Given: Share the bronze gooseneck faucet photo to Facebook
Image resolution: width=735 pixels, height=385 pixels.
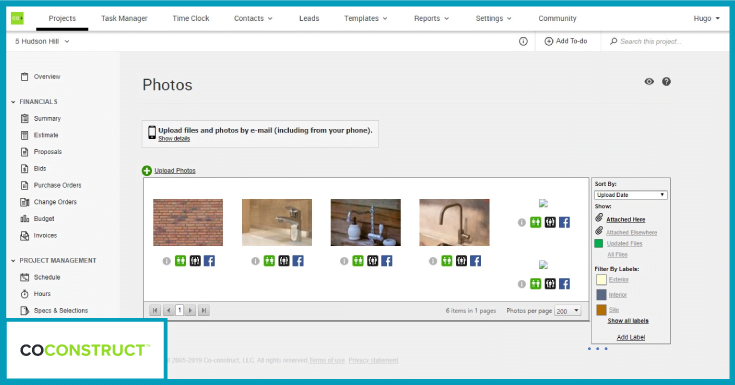Looking at the screenshot, I should pos(475,261).
